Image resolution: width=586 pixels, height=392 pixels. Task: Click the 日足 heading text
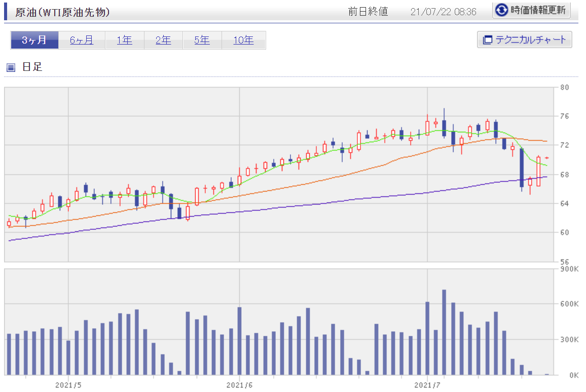tap(32, 67)
